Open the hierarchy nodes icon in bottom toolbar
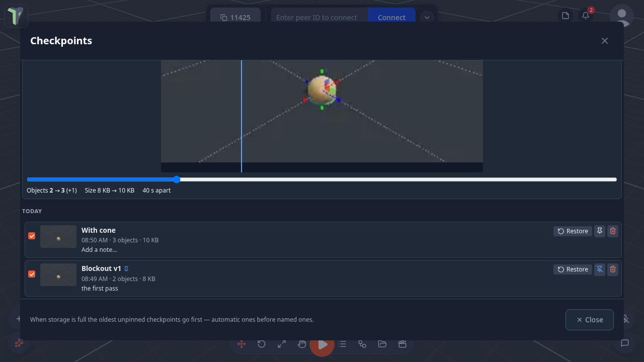Viewport: 644px width, 362px height. [x=362, y=344]
